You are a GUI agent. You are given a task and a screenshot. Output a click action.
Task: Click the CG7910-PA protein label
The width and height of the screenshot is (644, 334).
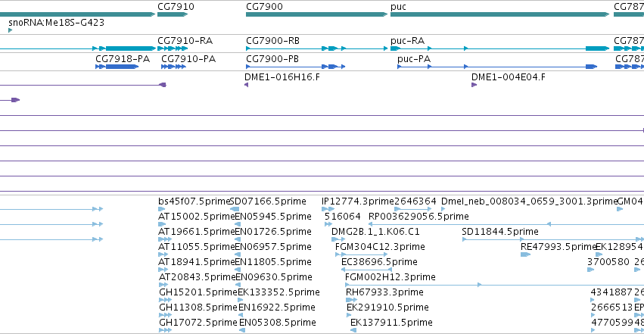(x=188, y=59)
